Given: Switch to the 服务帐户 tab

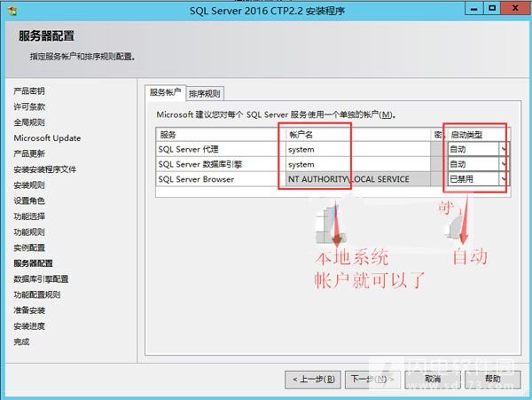Looking at the screenshot, I should (x=165, y=92).
